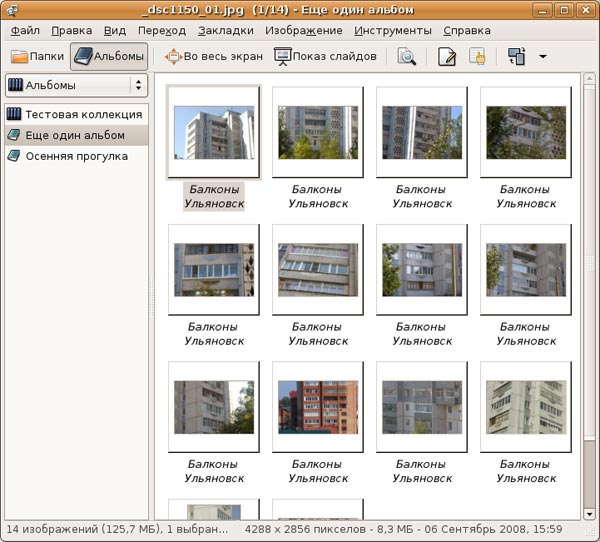Select the highlighted blue-sky tower thumbnail
The image size is (600, 542).
214,132
